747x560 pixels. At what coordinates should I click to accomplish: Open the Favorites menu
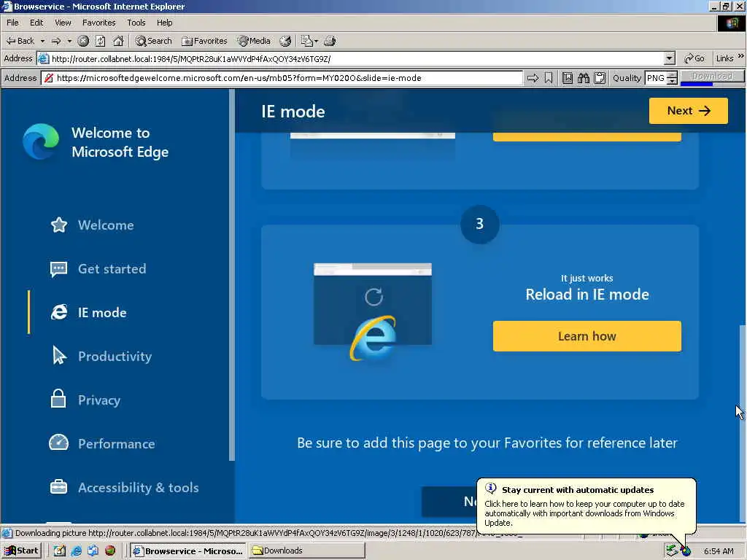coord(98,23)
